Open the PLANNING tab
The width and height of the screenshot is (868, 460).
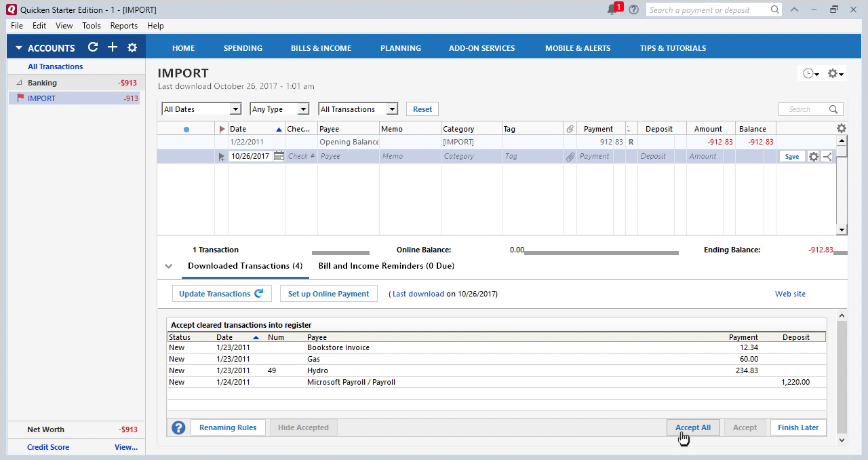point(401,48)
